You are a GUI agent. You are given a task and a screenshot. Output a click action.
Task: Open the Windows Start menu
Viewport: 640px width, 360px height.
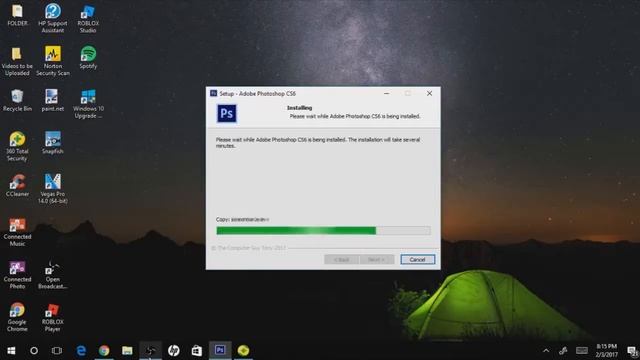coord(11,351)
